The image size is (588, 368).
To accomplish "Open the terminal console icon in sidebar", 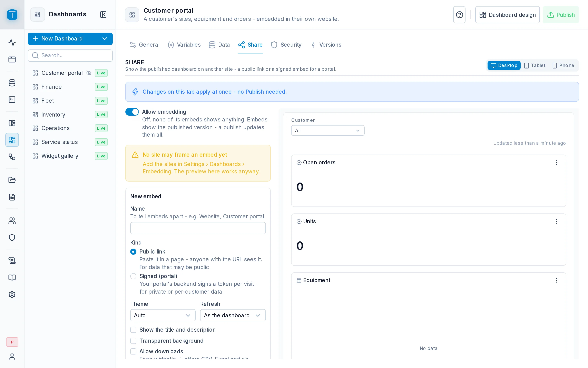I will [12, 100].
